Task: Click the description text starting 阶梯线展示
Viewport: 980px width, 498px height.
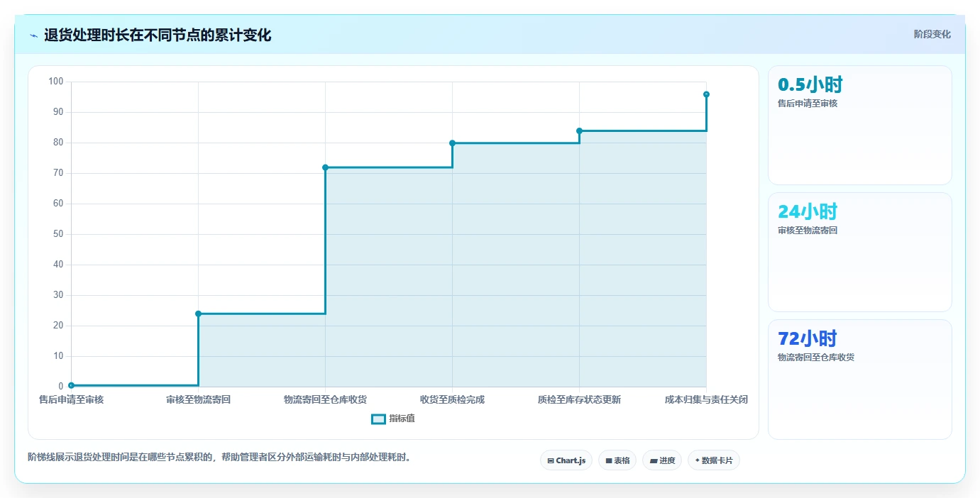Action: (219, 458)
